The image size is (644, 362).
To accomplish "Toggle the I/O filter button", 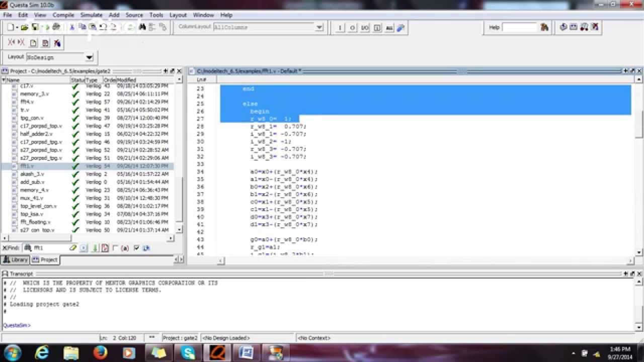I will tap(365, 28).
